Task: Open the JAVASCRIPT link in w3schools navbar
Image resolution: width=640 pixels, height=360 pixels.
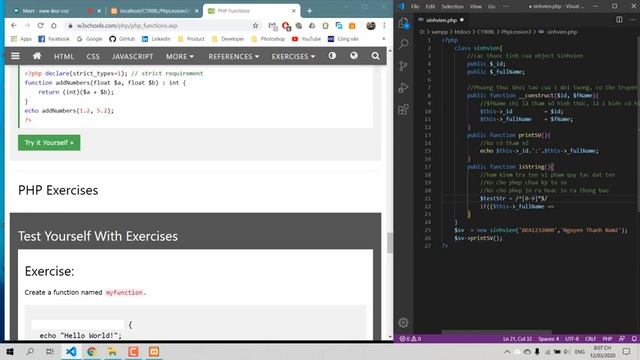Action: (x=133, y=56)
